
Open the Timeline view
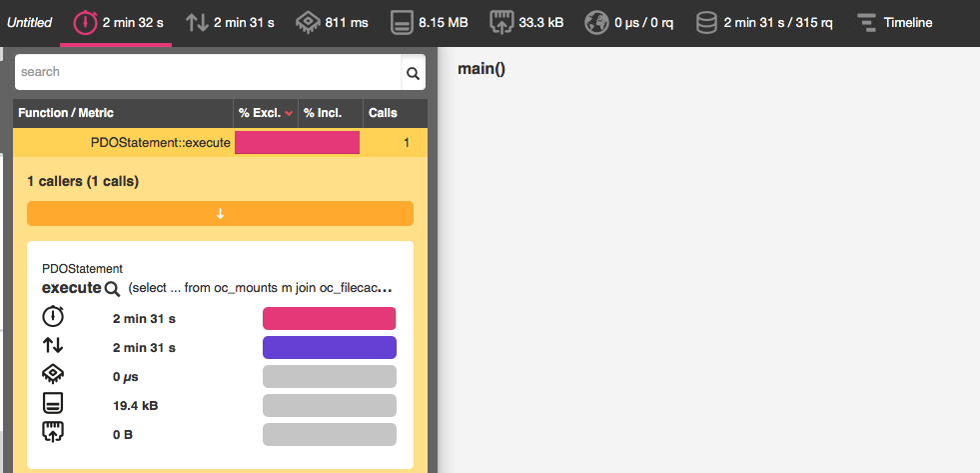[894, 23]
